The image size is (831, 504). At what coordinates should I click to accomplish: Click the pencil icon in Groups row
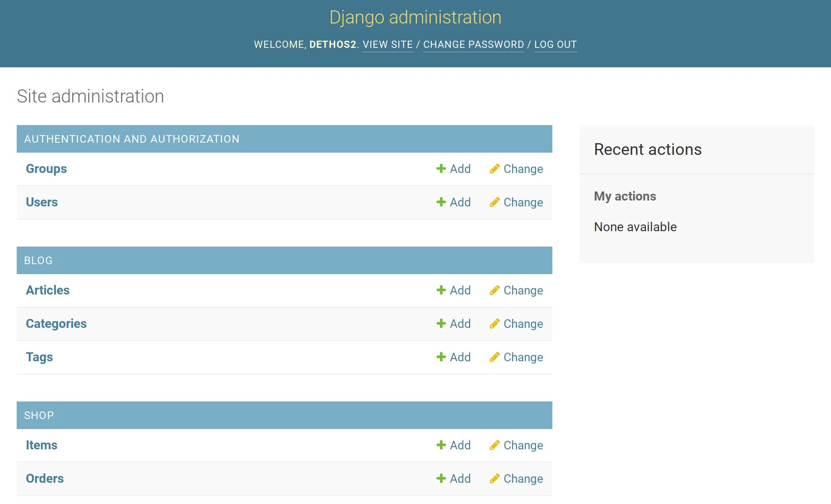tap(495, 168)
